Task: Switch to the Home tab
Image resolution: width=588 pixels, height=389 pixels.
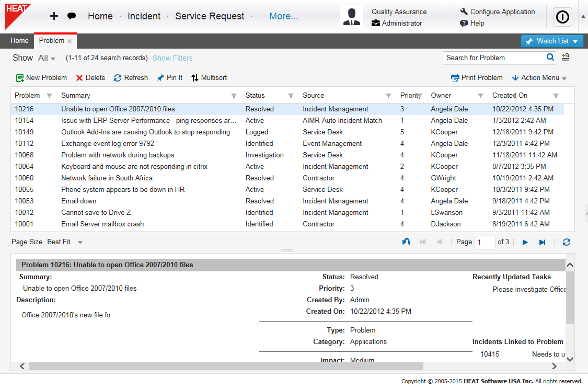Action: point(19,40)
